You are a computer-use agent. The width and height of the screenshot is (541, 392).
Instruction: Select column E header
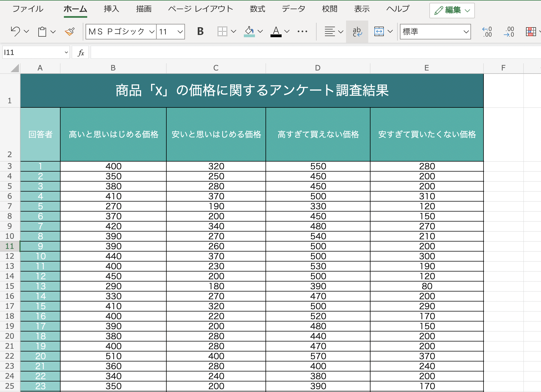427,68
